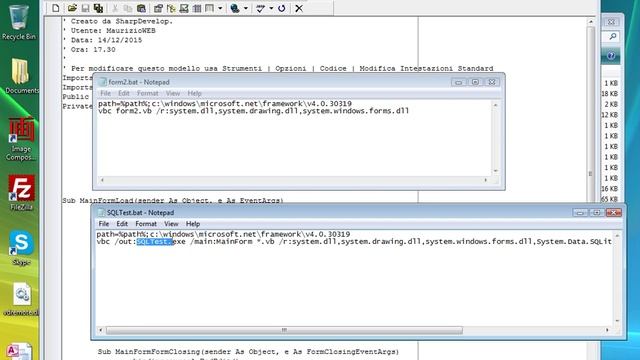Click the 2 KB file size entry
This screenshot has width=640, height=360.
[x=611, y=104]
